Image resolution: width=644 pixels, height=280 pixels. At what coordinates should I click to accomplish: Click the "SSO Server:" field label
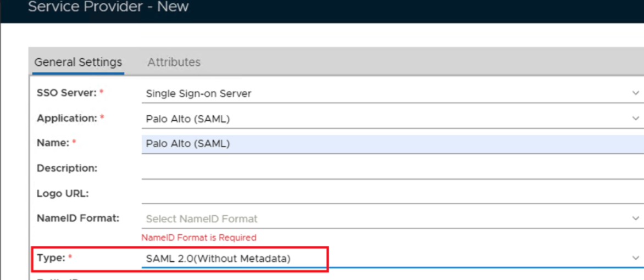[67, 93]
